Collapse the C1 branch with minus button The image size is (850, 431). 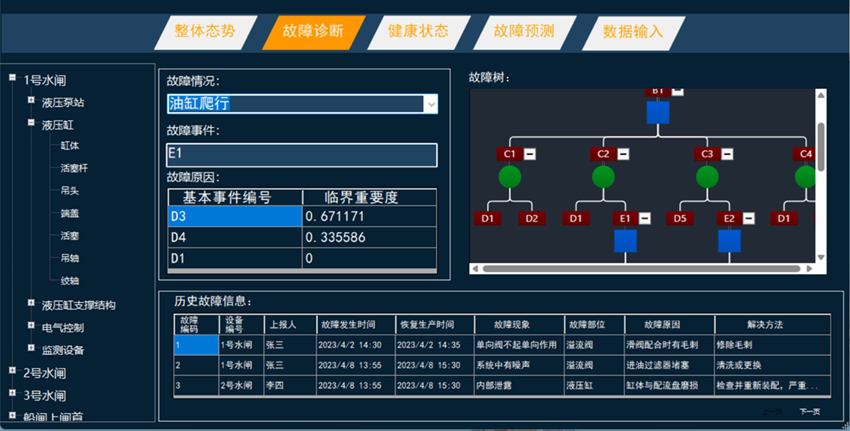click(x=530, y=154)
